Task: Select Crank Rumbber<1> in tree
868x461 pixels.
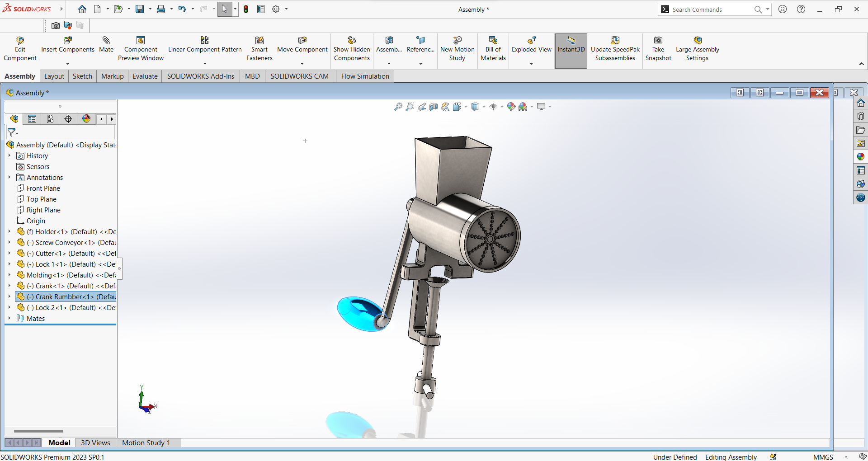Action: click(x=66, y=296)
